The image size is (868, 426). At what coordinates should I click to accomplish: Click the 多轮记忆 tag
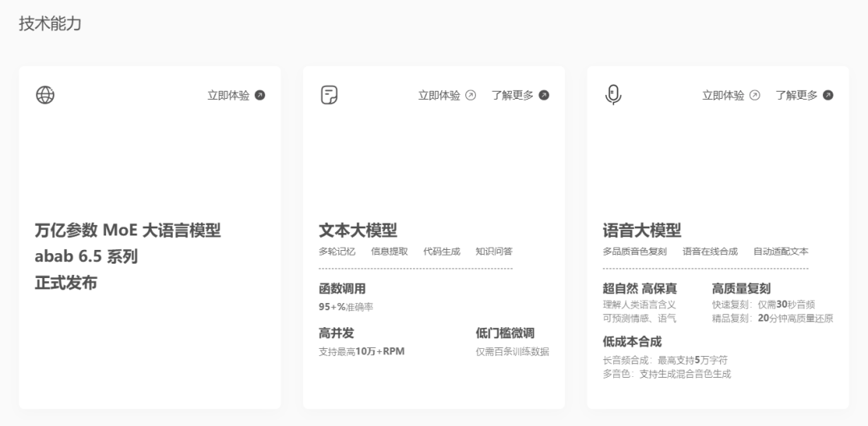(337, 252)
